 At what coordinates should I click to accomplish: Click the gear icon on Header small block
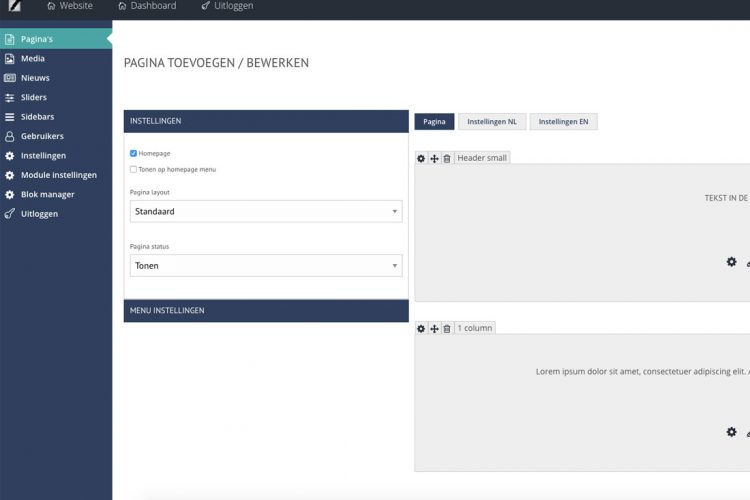click(x=421, y=158)
